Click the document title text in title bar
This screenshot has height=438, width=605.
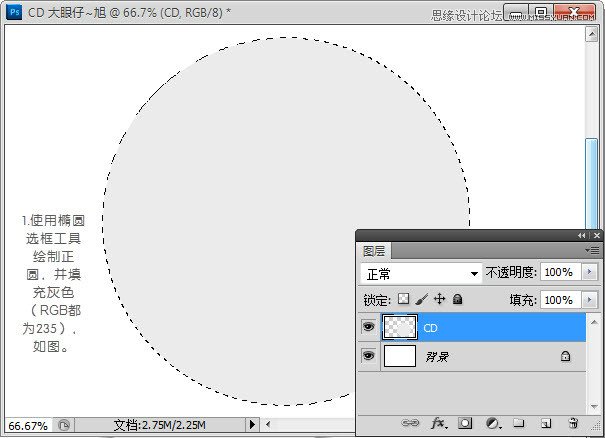[129, 12]
